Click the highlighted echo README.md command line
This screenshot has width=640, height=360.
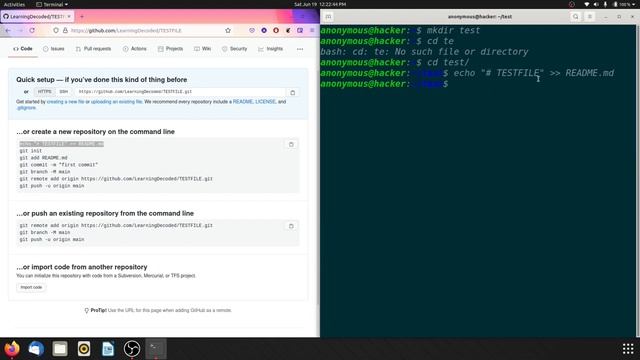(x=61, y=144)
